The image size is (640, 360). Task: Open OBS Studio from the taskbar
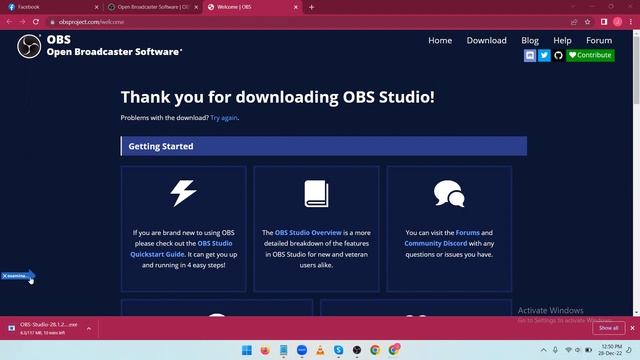(357, 350)
